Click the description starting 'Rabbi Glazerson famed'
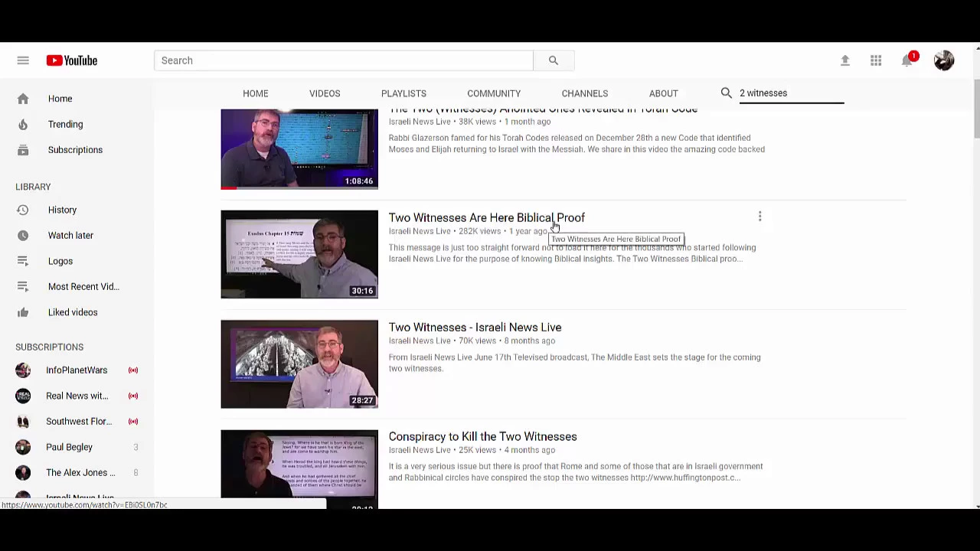The width and height of the screenshot is (980, 551). [x=577, y=144]
